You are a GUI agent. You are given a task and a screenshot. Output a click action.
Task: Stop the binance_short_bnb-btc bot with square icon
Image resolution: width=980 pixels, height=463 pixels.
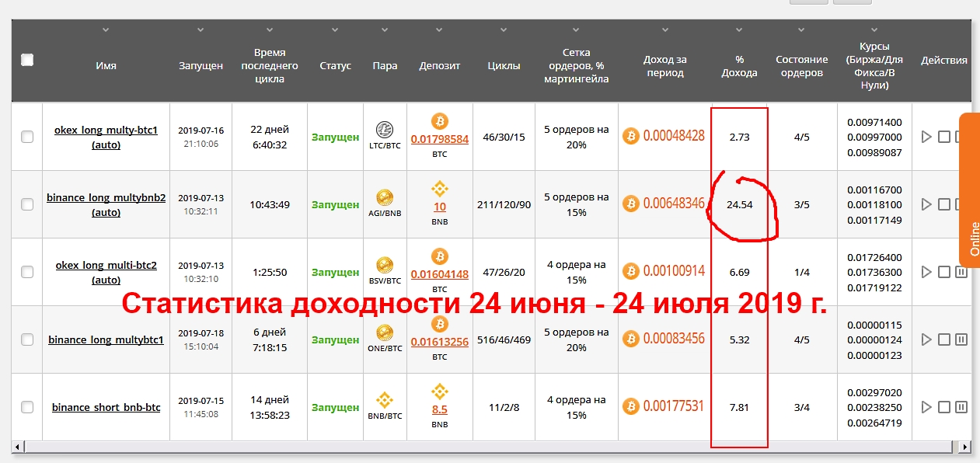coord(944,407)
